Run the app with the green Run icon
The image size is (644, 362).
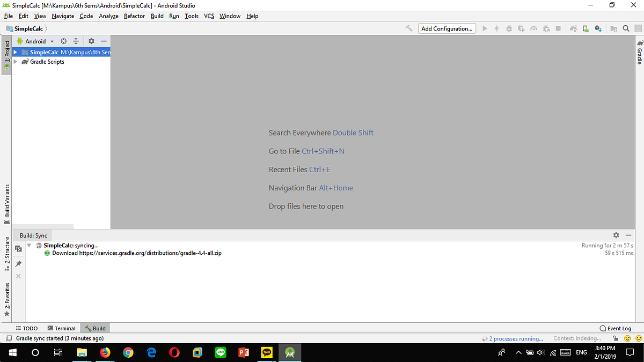[485, 28]
